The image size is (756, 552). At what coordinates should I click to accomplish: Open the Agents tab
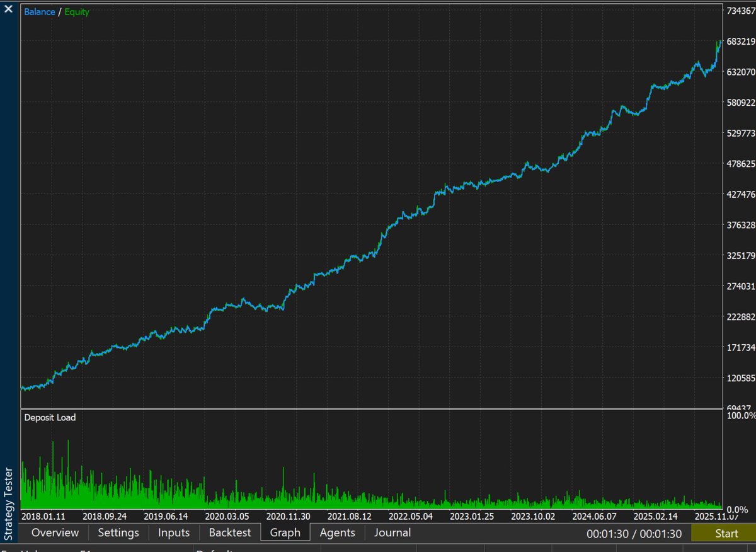338,532
